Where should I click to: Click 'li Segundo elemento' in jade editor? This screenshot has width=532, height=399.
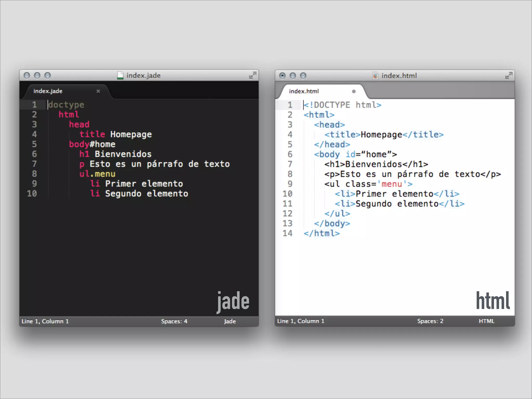point(139,194)
